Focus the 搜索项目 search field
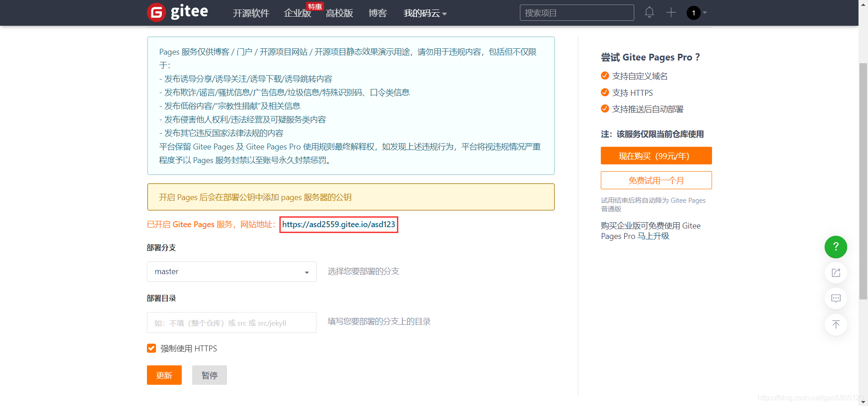This screenshot has height=406, width=868. point(577,13)
